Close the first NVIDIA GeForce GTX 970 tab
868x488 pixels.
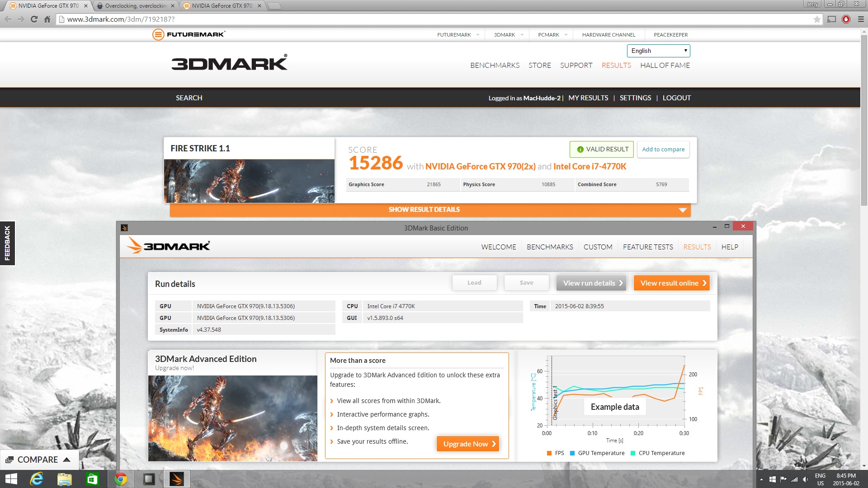(x=85, y=6)
